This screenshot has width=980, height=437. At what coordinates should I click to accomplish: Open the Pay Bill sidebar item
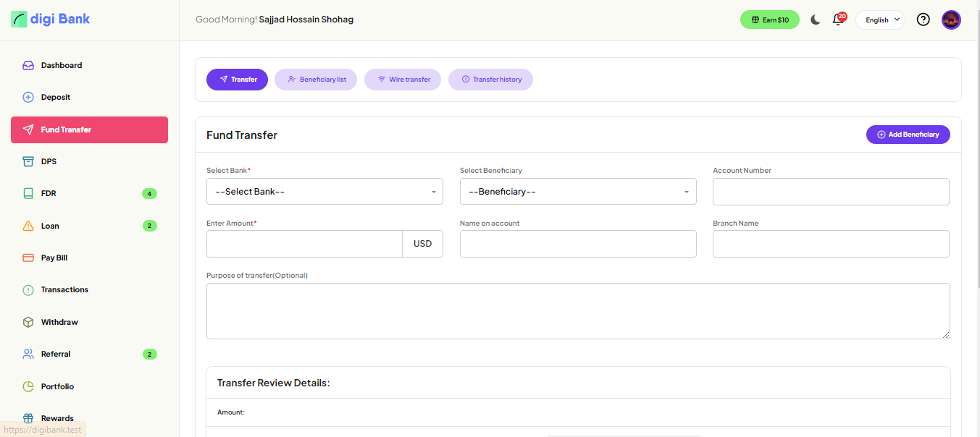pos(54,258)
